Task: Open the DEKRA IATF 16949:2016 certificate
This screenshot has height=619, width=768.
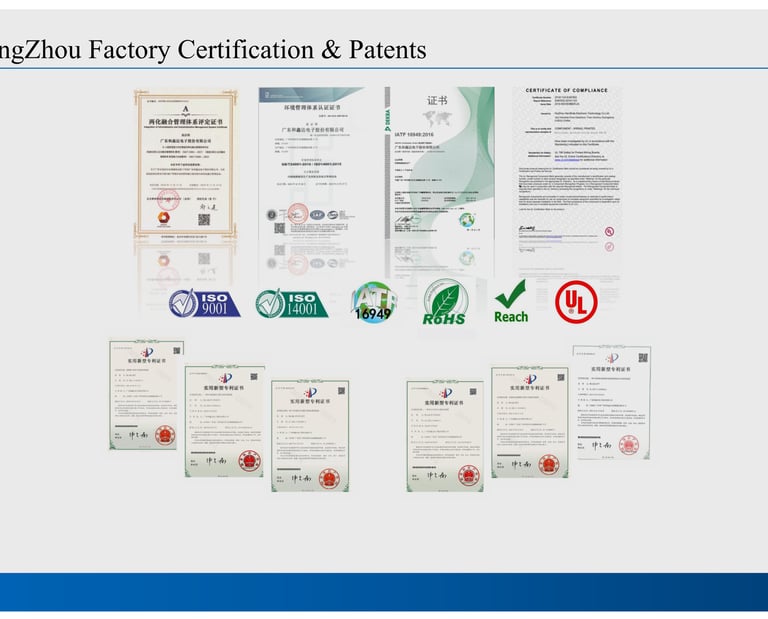Action: tap(439, 162)
